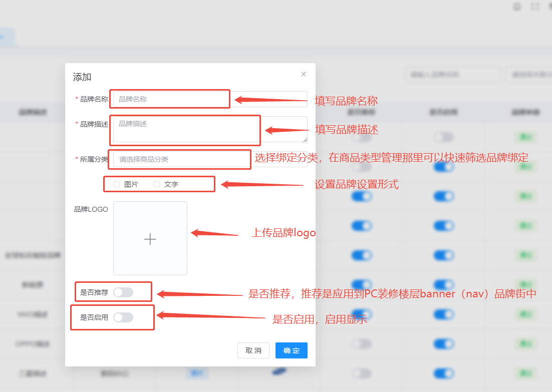This screenshot has height=392, width=552.
Task: Select the 图片 radio option
Action: (x=117, y=184)
